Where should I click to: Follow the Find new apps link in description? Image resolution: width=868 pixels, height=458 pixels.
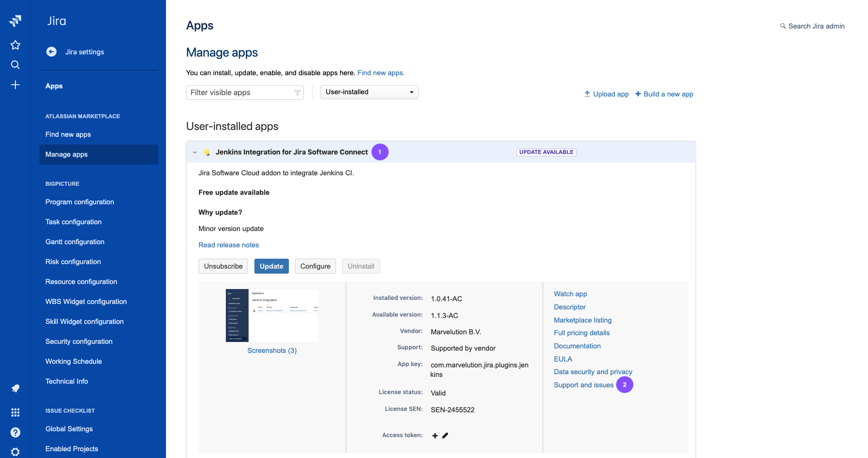(x=381, y=73)
